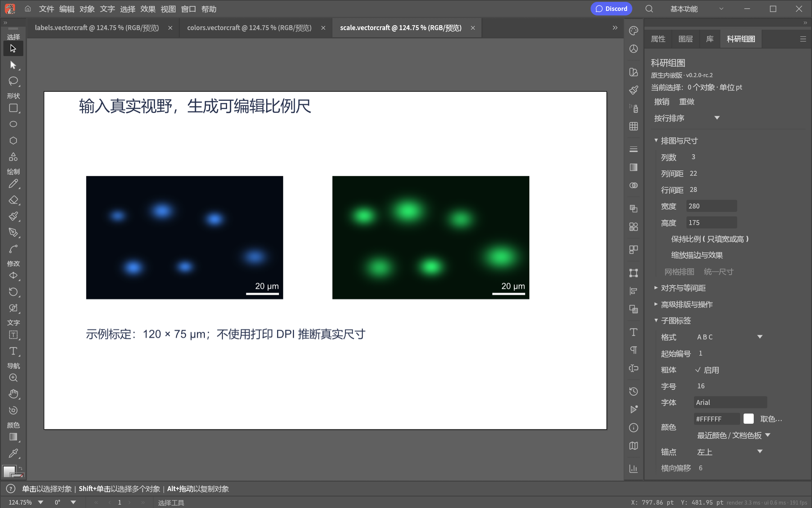The image size is (812, 508).
Task: Select the Hand pan tool
Action: pyautogui.click(x=13, y=394)
